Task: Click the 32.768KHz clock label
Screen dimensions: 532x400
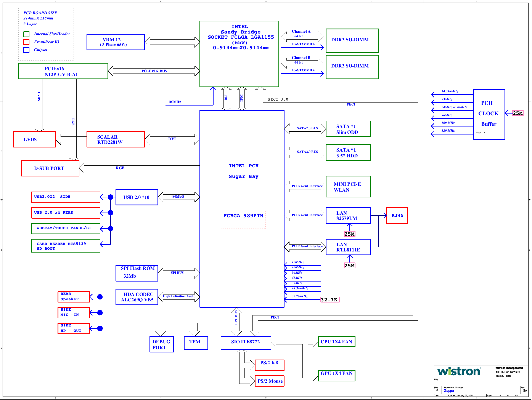Action: point(300,296)
